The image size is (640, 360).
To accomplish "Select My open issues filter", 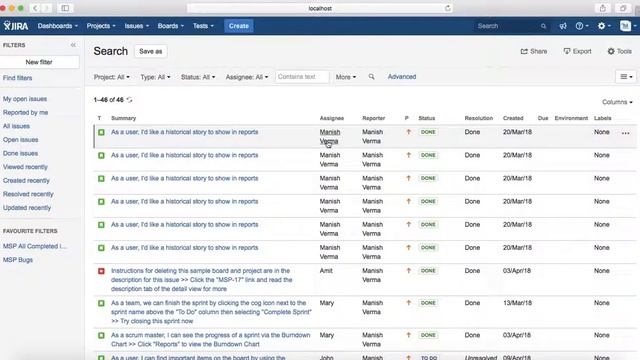I will [x=25, y=99].
